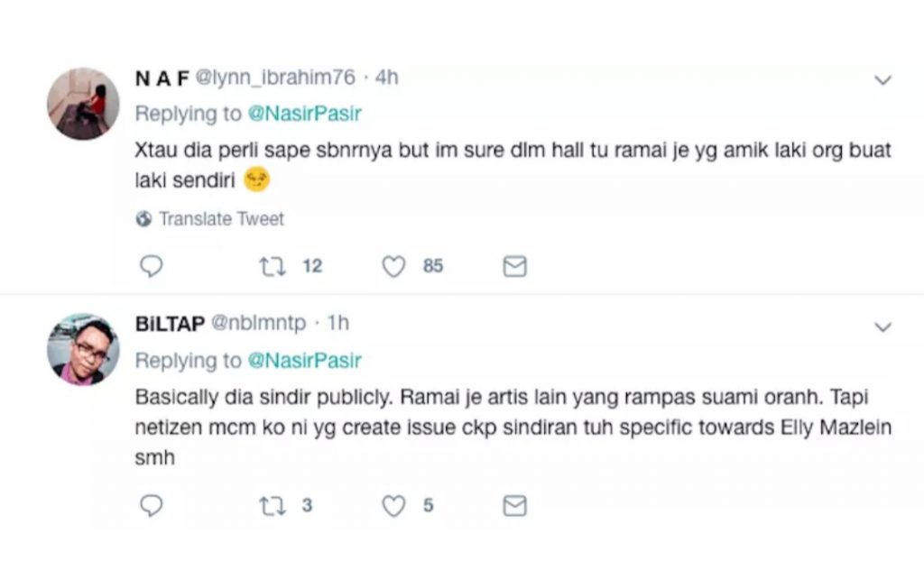Image resolution: width=924 pixels, height=561 pixels.
Task: Open the @lynn_ibrahim76 profile handle
Action: 270,78
